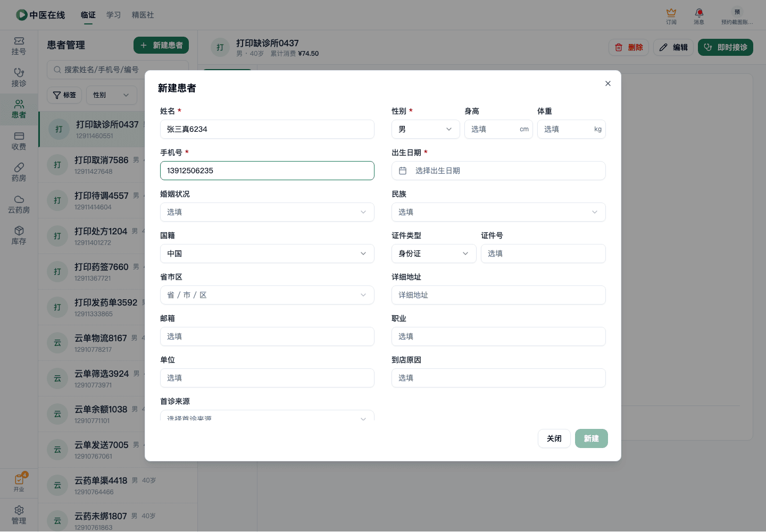766x532 pixels.
Task: Open the user avatar 预约截图账 menu
Action: tap(737, 16)
